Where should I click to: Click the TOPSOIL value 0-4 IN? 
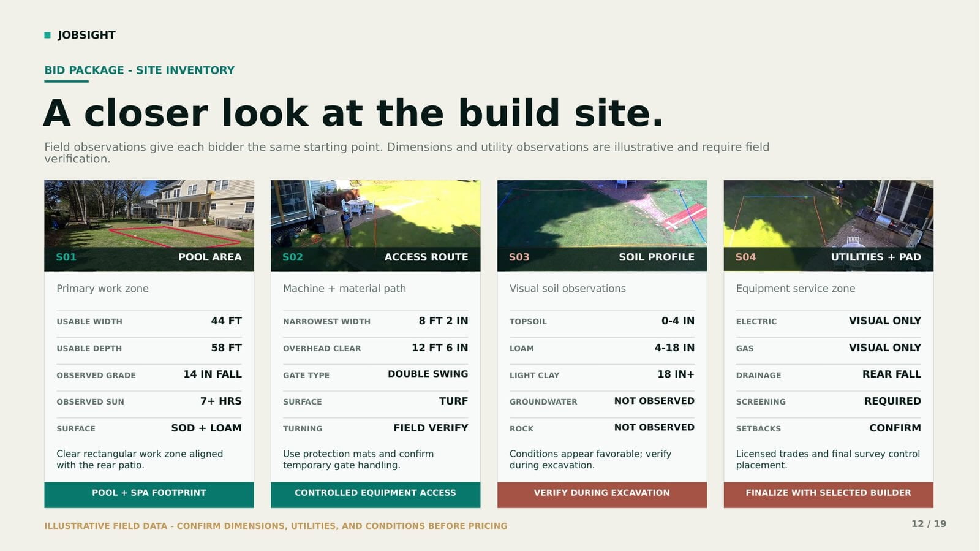coord(678,321)
